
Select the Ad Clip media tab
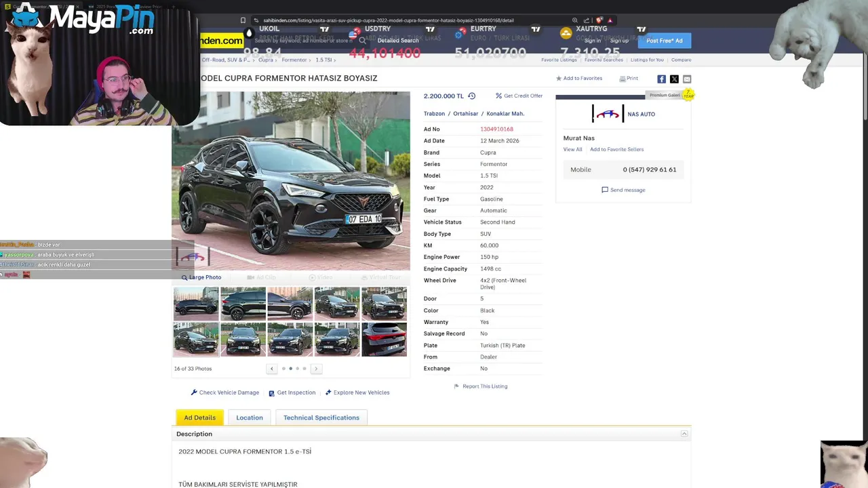(262, 277)
